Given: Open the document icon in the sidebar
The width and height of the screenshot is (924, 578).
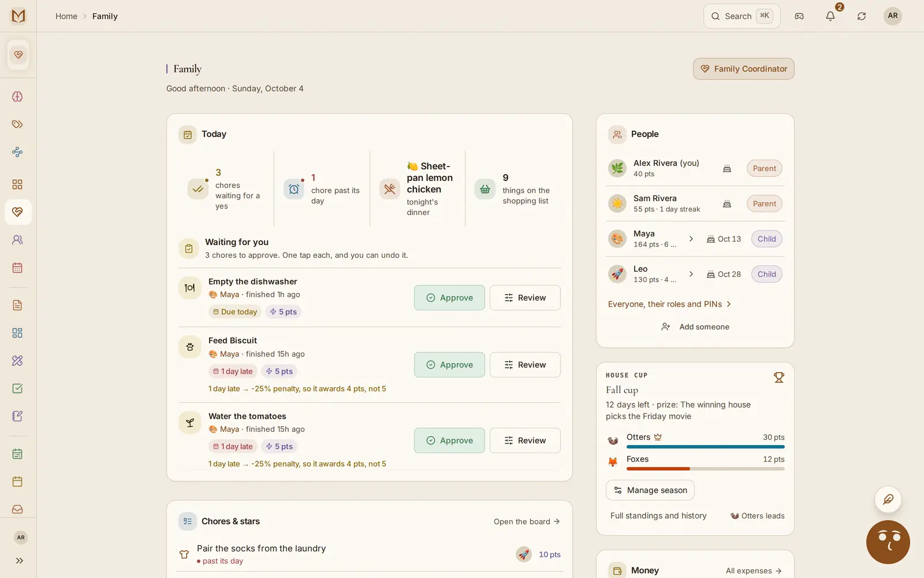Looking at the screenshot, I should [x=17, y=305].
